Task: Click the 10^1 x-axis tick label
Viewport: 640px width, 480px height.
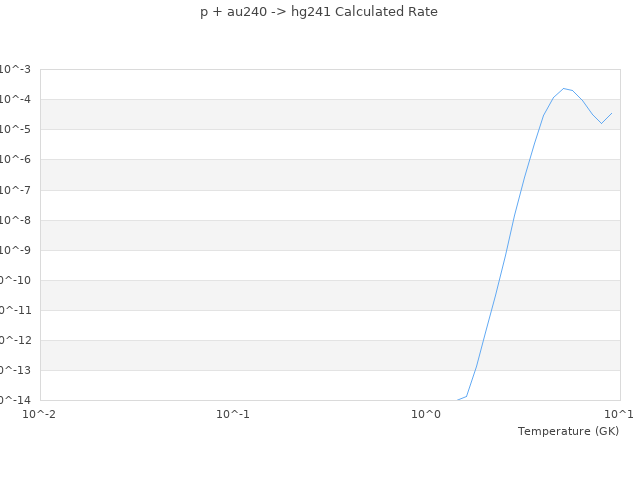Action: point(618,413)
